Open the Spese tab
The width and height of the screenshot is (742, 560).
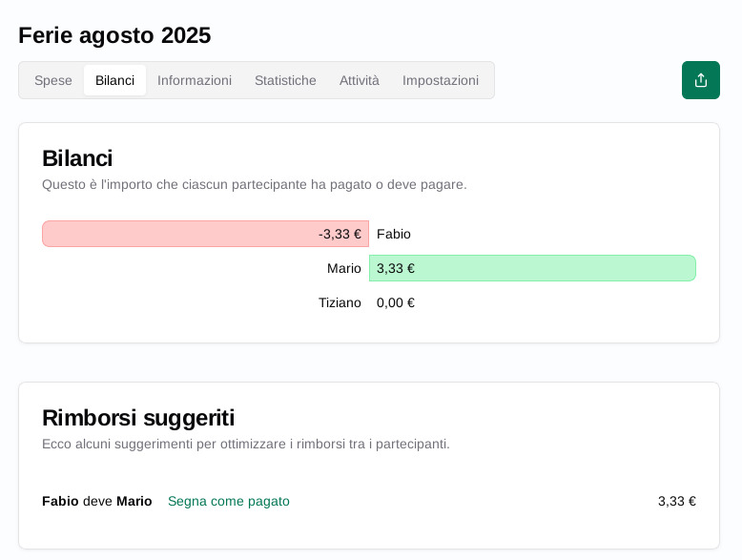click(x=53, y=80)
